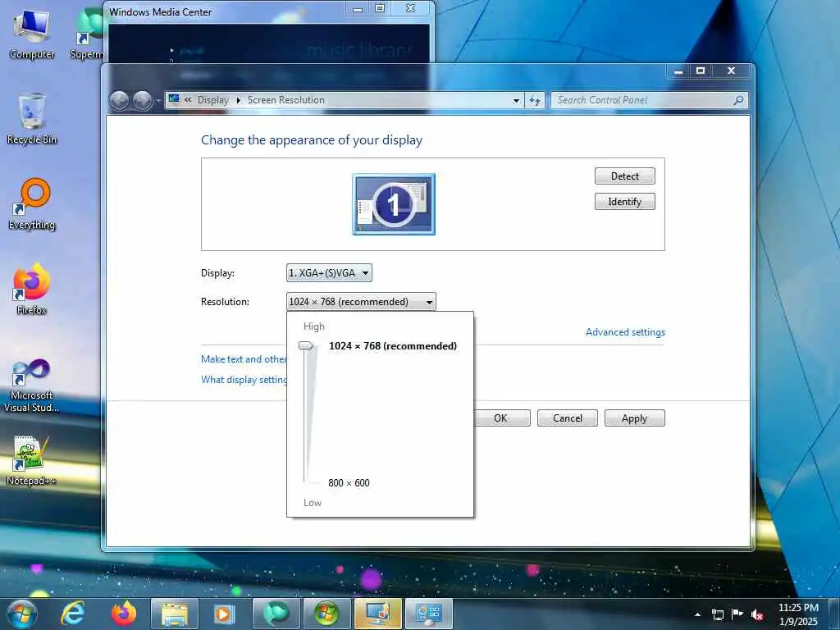Click What display settings link
The height and width of the screenshot is (630, 840).
[244, 379]
